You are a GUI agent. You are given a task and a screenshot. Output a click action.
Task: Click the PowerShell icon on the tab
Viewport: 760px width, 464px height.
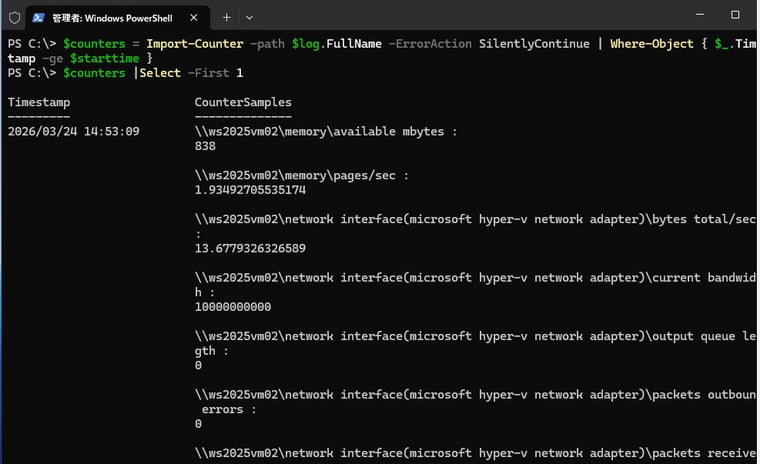point(38,18)
